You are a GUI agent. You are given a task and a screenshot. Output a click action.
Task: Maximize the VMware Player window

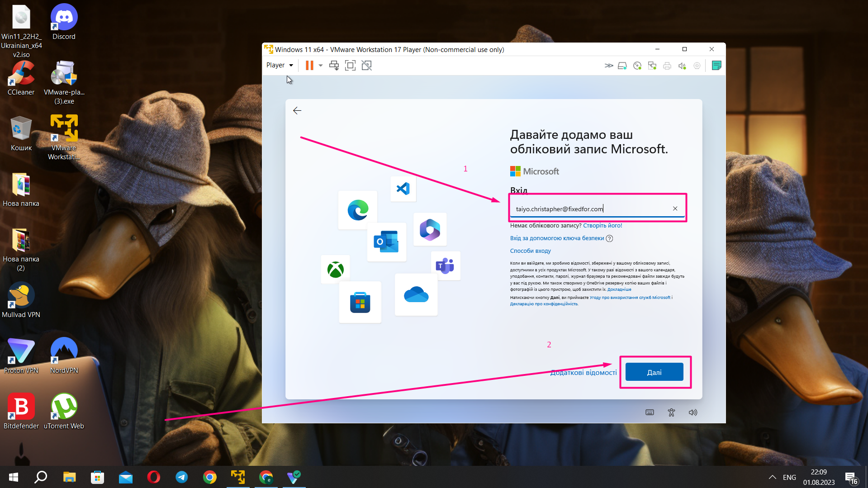(x=684, y=49)
